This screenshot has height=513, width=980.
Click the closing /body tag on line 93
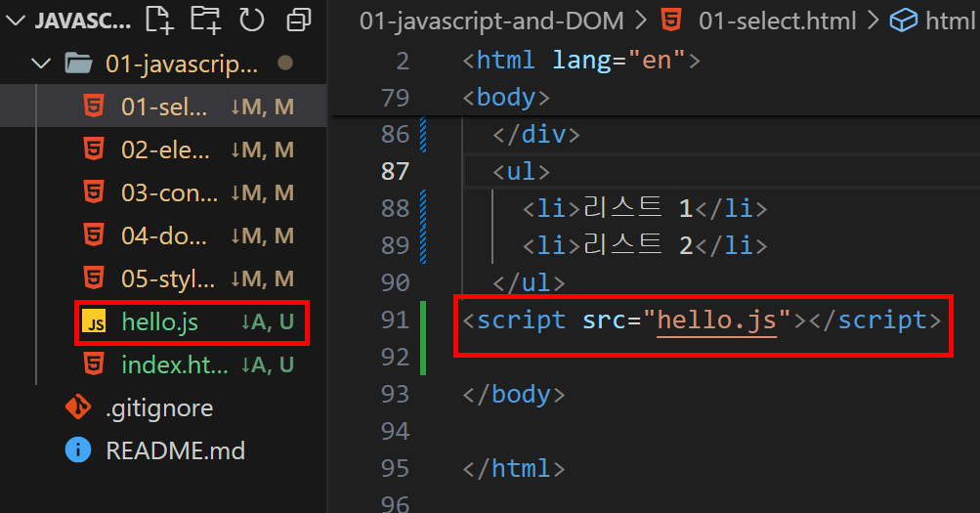point(514,395)
